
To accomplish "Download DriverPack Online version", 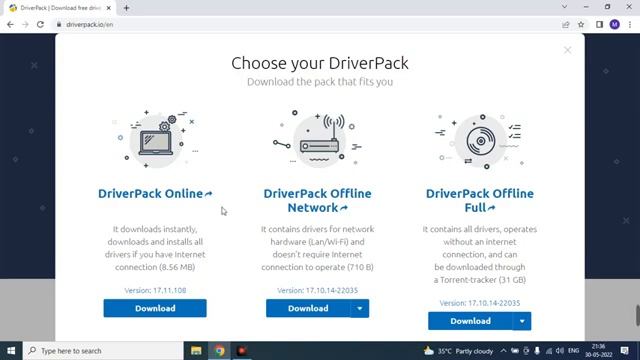I will pos(155,308).
